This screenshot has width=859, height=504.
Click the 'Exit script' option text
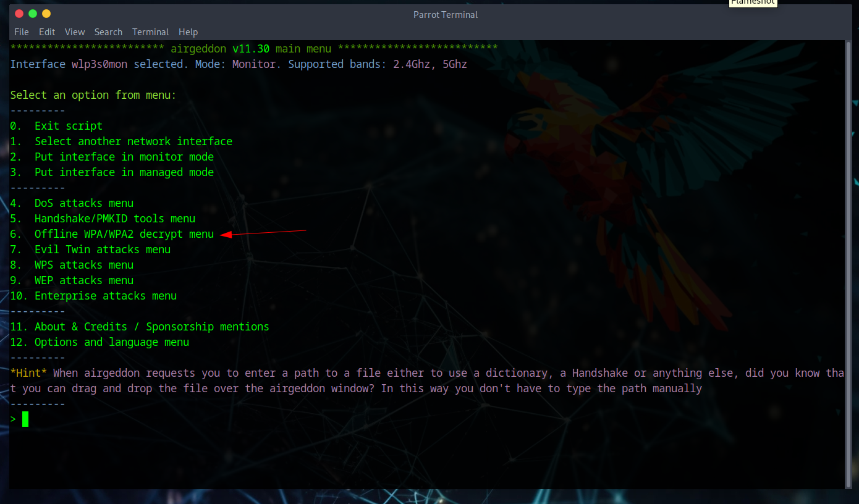pos(68,126)
